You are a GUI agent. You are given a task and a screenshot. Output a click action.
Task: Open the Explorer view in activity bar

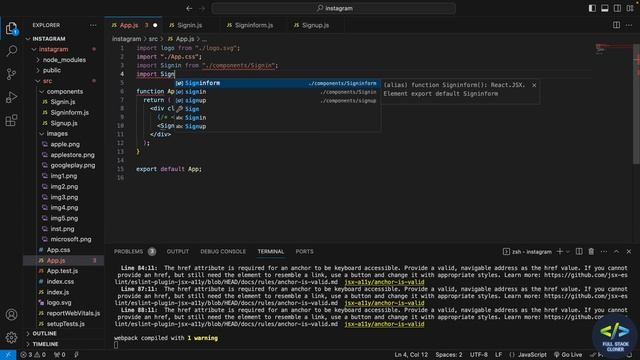11,29
